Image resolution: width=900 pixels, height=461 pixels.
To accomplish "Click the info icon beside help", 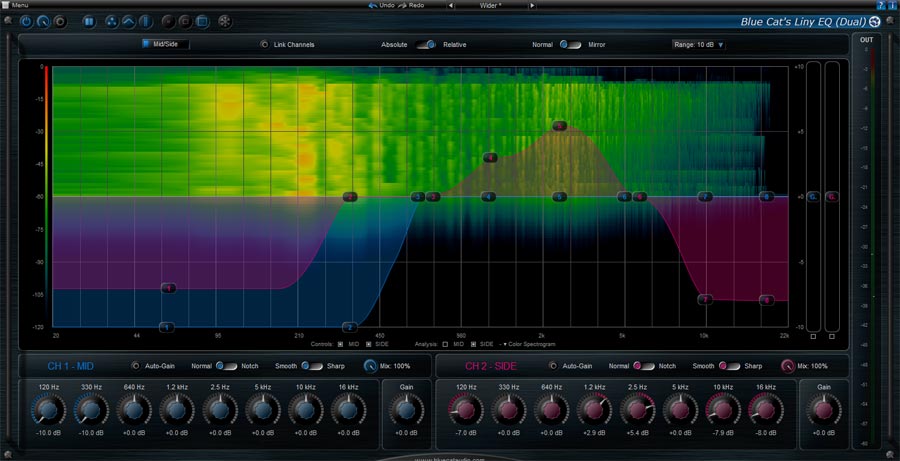I will click(893, 5).
